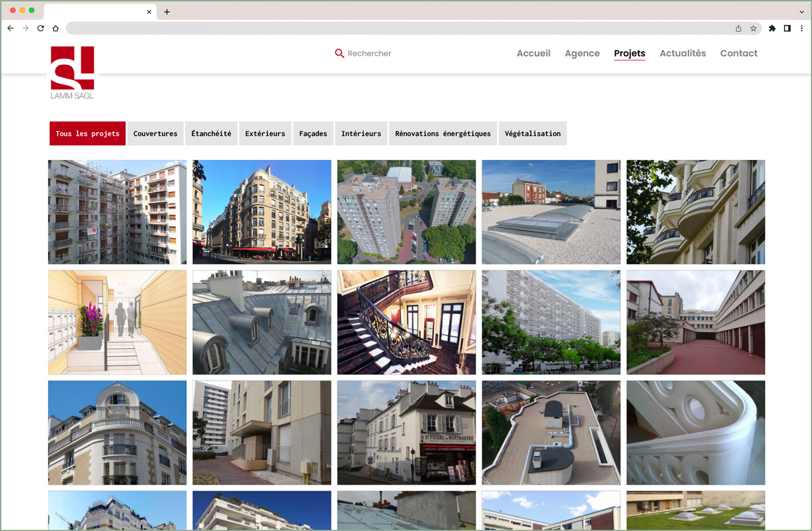812x531 pixels.
Task: Open the interior hallway rendering thumbnail
Action: pos(117,322)
